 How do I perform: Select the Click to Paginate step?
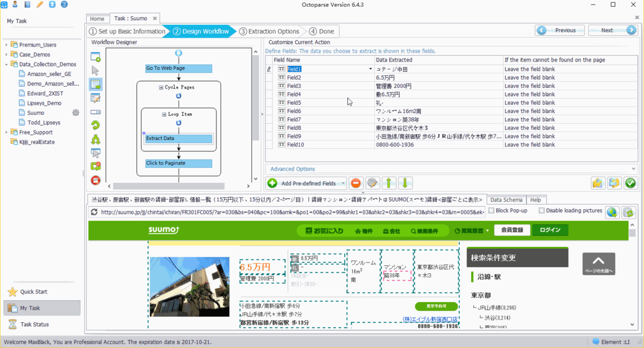tap(179, 163)
